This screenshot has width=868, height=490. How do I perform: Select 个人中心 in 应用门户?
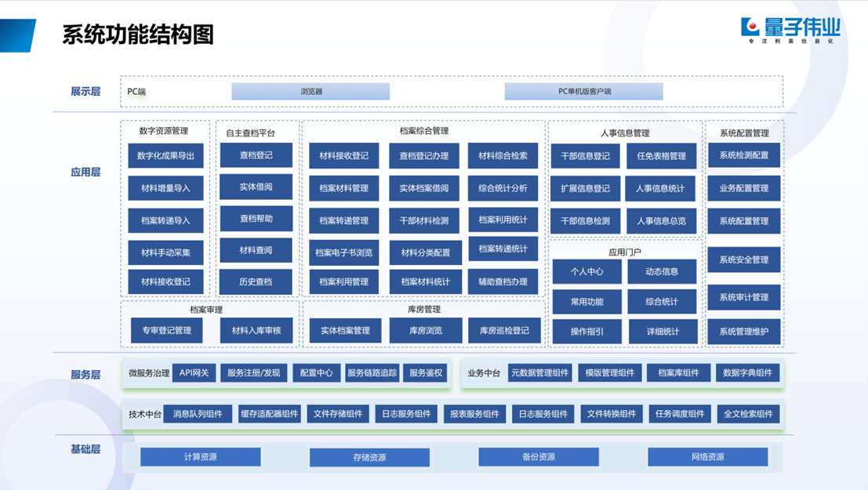point(587,272)
